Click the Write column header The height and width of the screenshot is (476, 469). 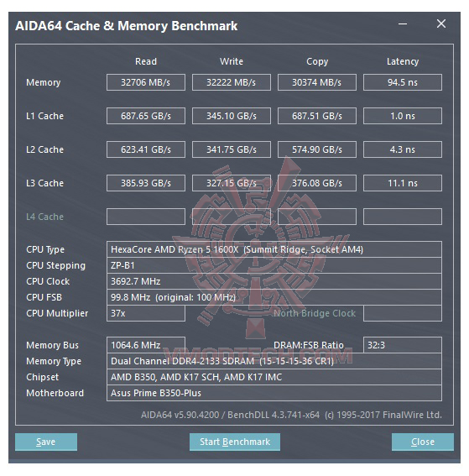(x=232, y=61)
